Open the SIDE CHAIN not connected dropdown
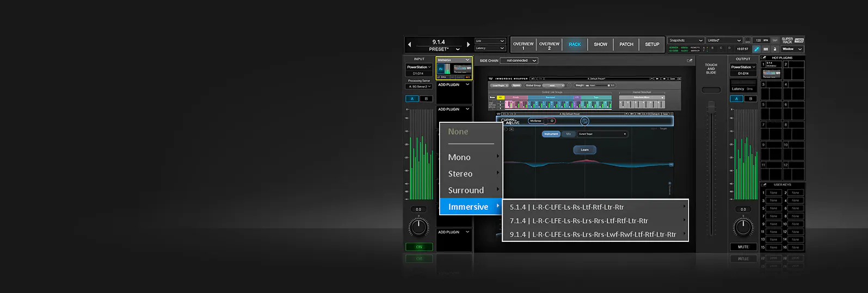This screenshot has height=293, width=868. click(x=519, y=61)
